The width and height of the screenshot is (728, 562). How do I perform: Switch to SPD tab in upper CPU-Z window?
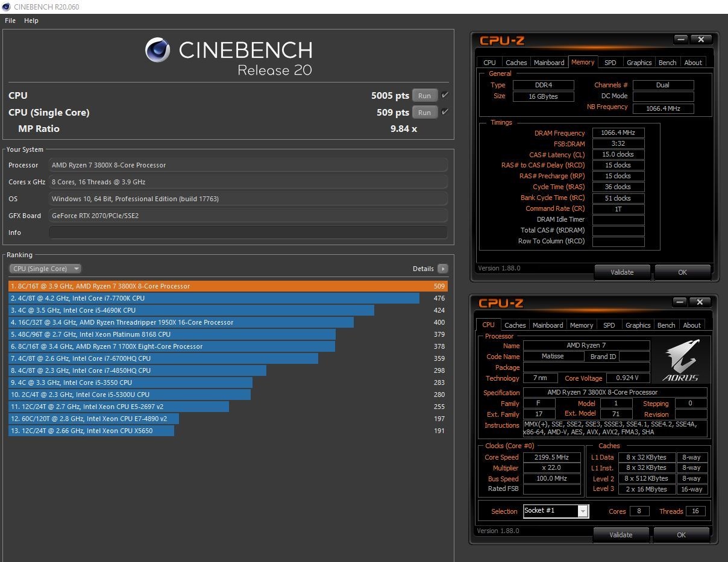tap(610, 63)
